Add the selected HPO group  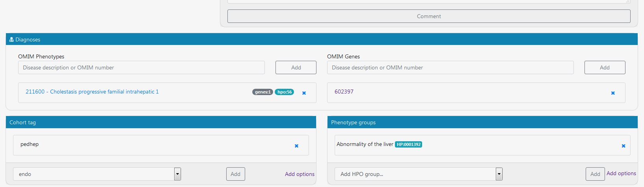click(595, 174)
